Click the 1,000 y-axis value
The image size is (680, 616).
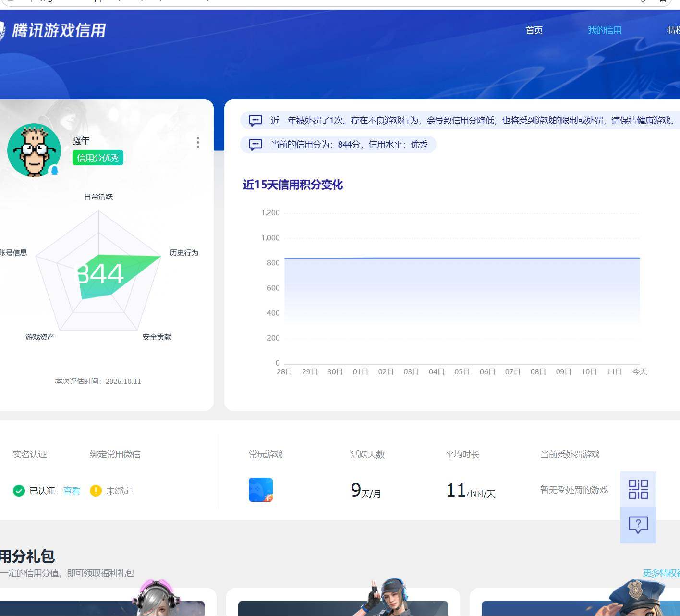tap(270, 238)
